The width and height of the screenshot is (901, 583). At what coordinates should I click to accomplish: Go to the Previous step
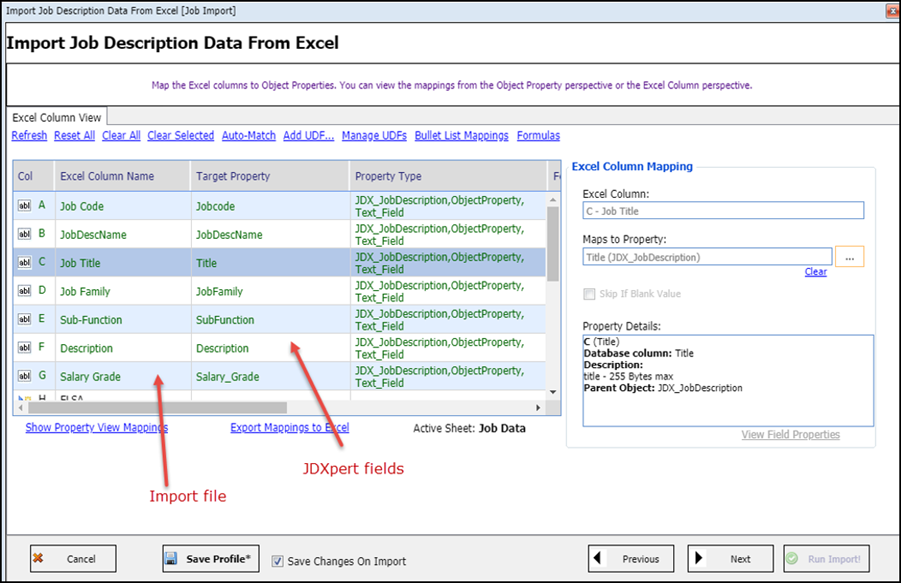pyautogui.click(x=631, y=558)
